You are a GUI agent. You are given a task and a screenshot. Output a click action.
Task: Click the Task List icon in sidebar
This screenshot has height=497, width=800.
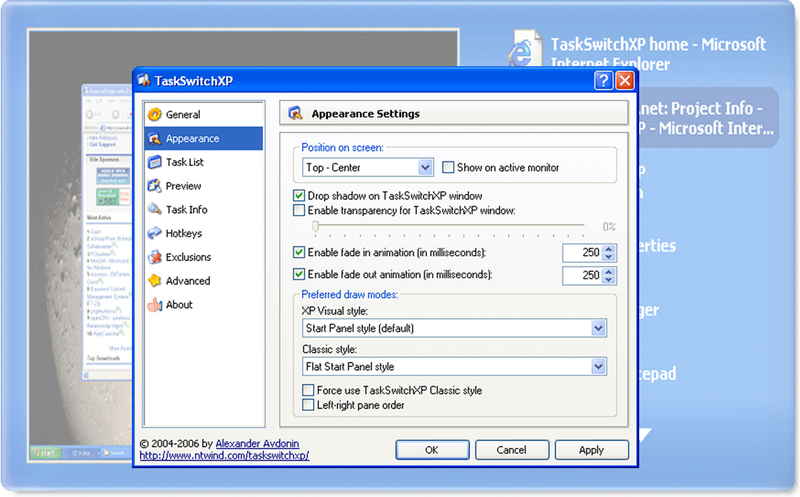click(155, 162)
